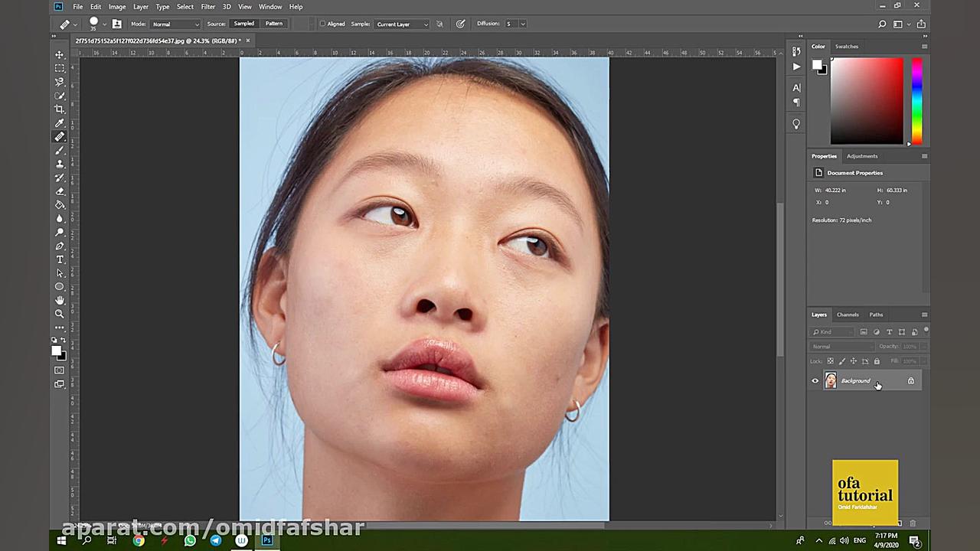Hide the Background layer with eye icon
980x551 pixels.
click(x=815, y=381)
